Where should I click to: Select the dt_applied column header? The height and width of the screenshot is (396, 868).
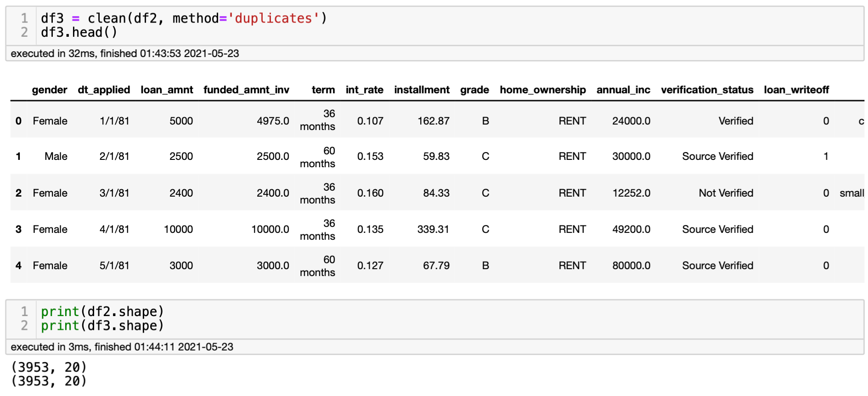(104, 90)
